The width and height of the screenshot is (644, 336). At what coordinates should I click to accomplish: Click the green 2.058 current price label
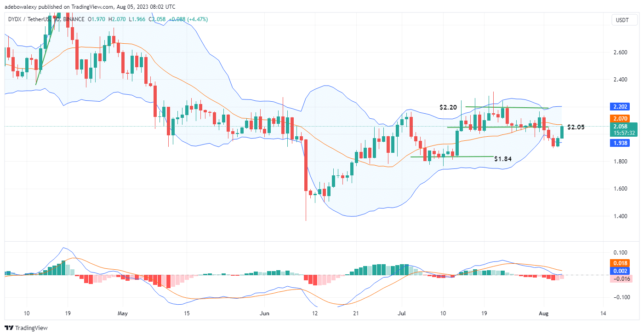[x=623, y=126]
